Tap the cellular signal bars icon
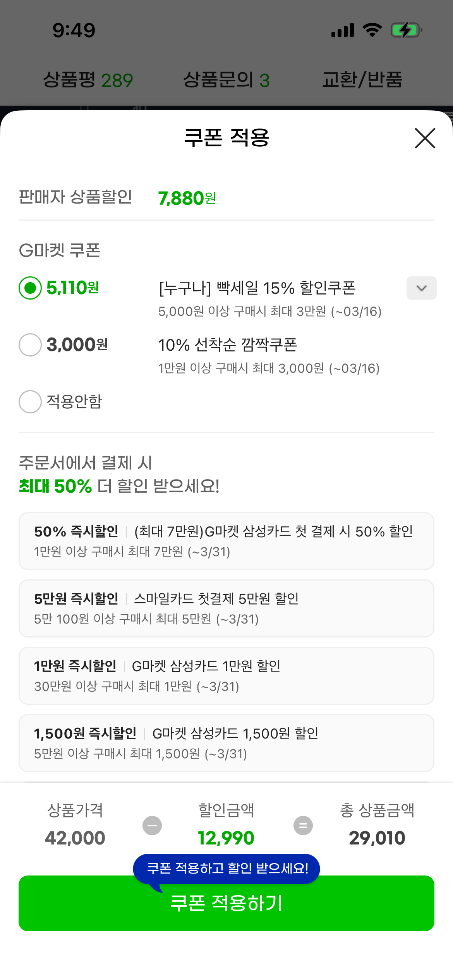The height and width of the screenshot is (980, 453). click(x=343, y=30)
